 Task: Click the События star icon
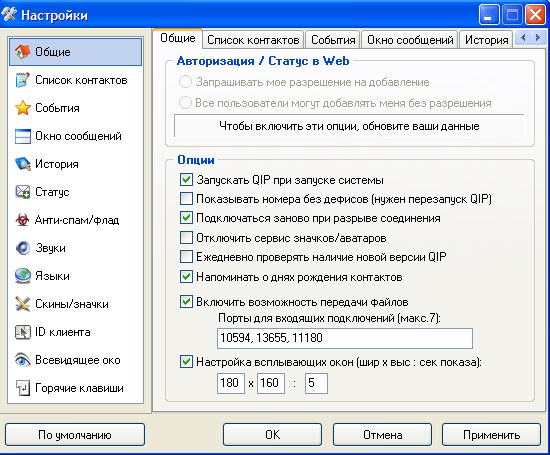tap(22, 108)
